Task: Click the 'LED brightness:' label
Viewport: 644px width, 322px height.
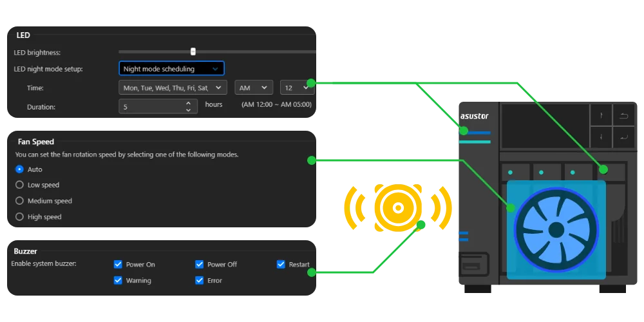Action: (37, 53)
